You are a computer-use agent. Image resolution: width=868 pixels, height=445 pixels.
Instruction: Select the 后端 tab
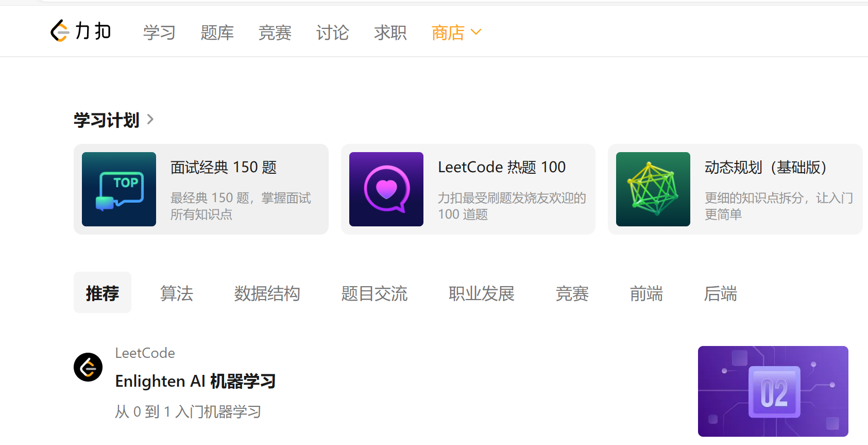click(721, 293)
